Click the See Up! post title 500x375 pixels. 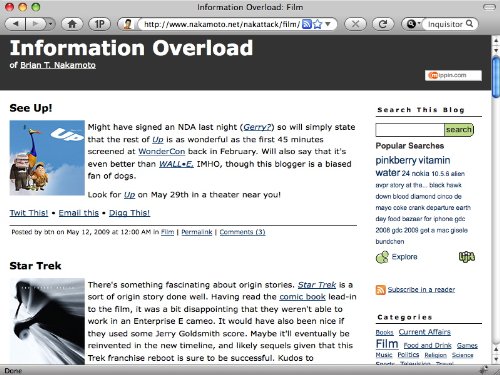pyautogui.click(x=31, y=108)
